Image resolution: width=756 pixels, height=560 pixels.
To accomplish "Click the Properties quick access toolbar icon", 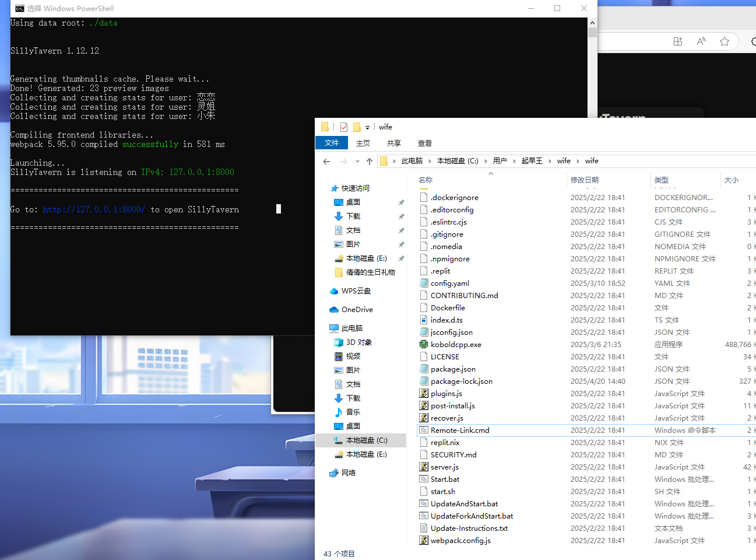I will click(344, 127).
